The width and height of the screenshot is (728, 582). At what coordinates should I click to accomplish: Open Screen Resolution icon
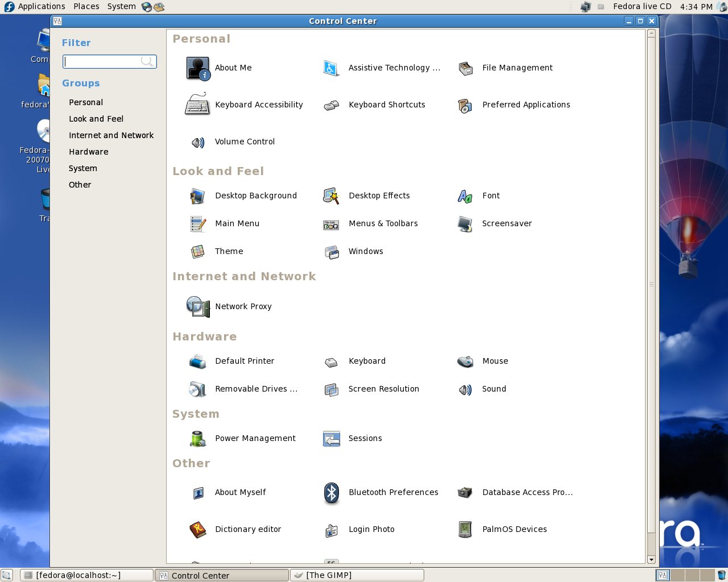point(331,389)
